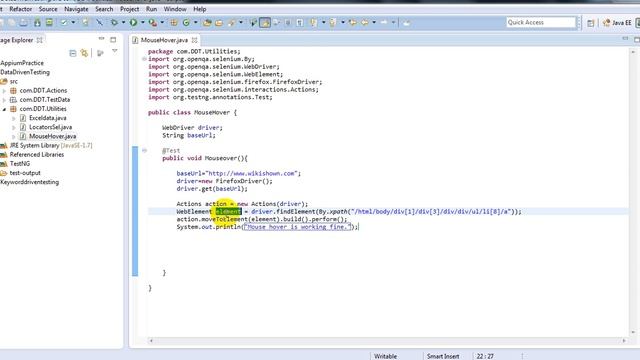Open dropdown arrow next to Run button

(142, 22)
